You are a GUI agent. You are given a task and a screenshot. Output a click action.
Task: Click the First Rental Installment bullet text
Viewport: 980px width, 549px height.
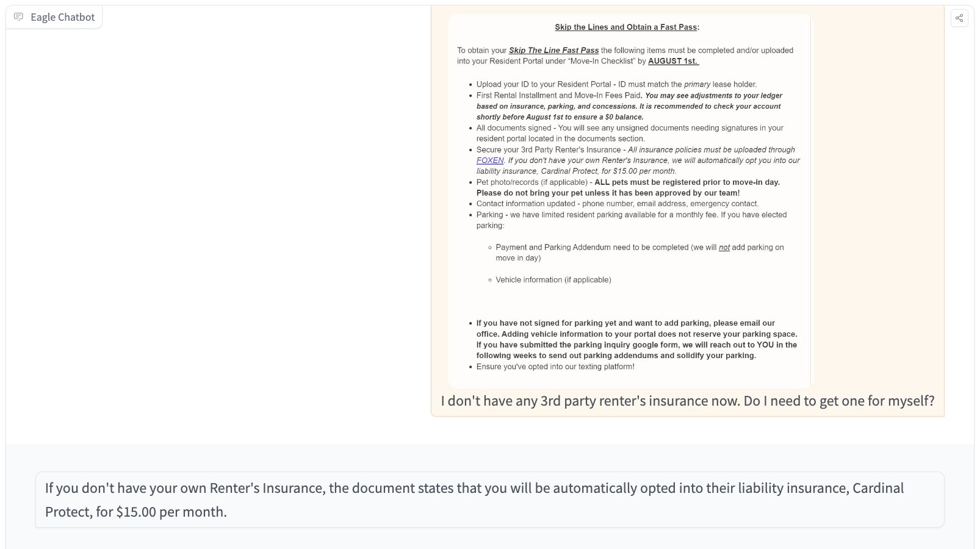click(x=558, y=95)
